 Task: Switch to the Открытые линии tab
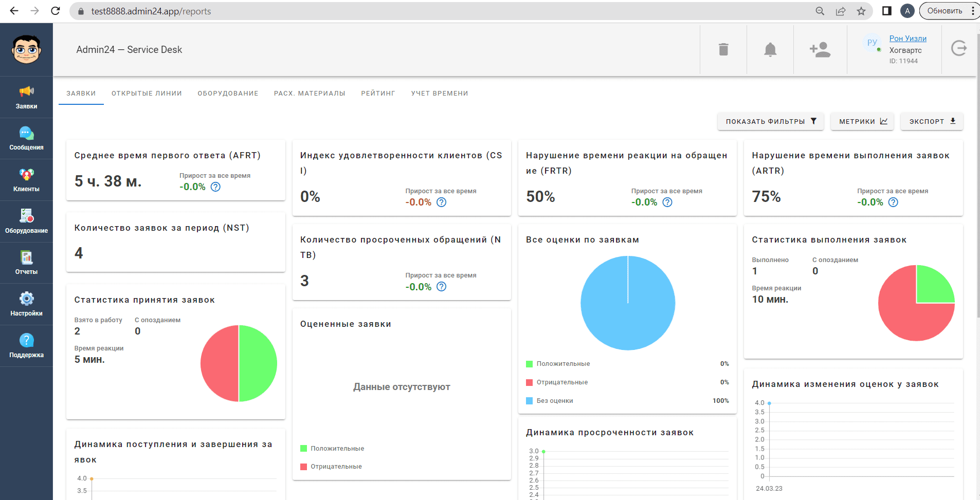pyautogui.click(x=147, y=94)
